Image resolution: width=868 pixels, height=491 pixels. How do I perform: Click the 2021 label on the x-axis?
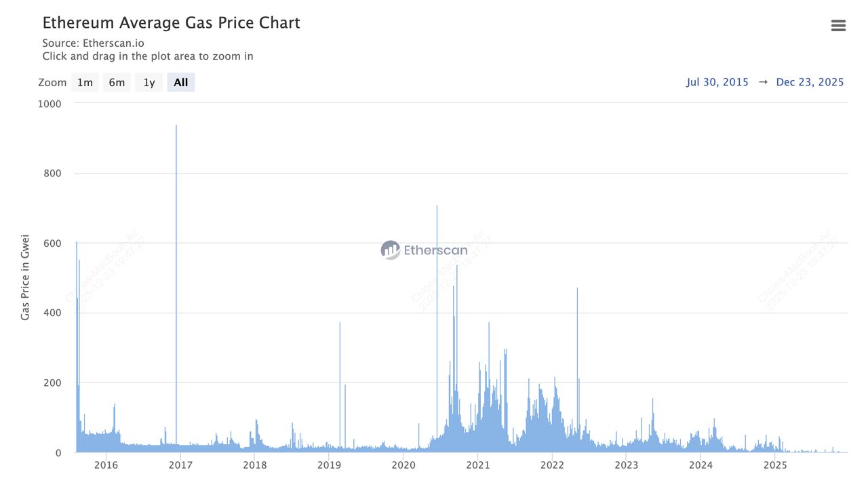tap(478, 465)
